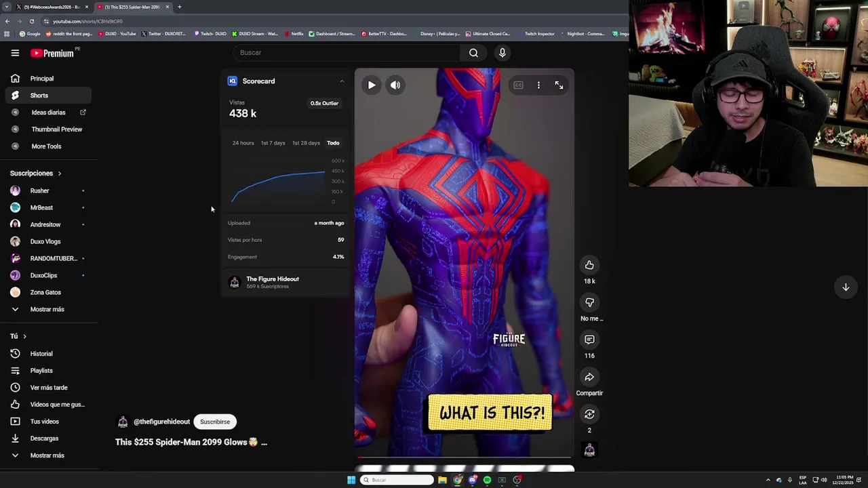Open Shorts in the sidebar
868x488 pixels.
click(47, 96)
